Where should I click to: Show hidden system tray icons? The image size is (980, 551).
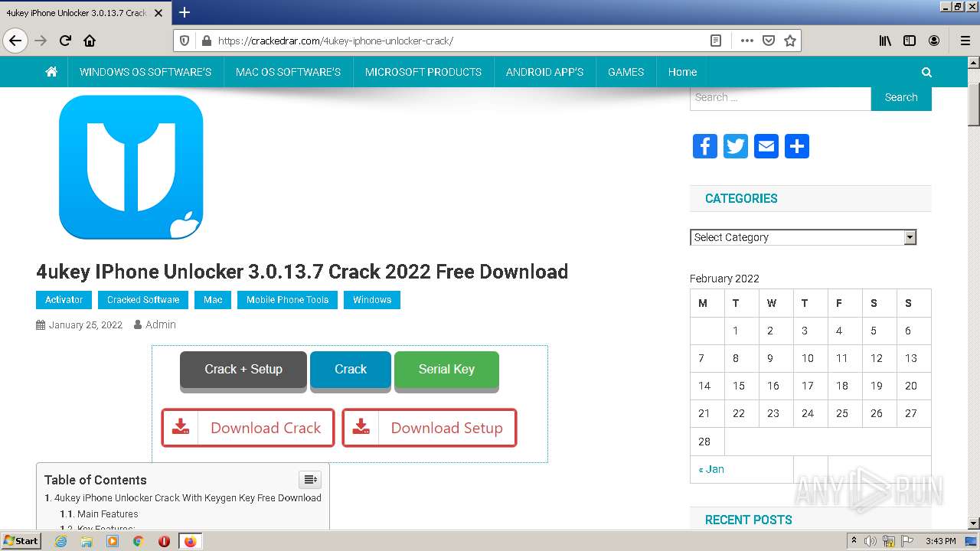854,541
